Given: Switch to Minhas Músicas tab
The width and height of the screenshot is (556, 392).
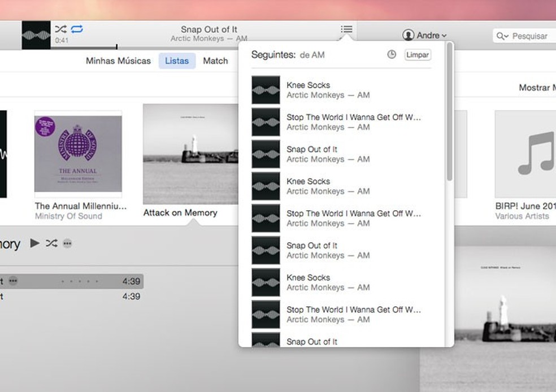Looking at the screenshot, I should pyautogui.click(x=118, y=61).
